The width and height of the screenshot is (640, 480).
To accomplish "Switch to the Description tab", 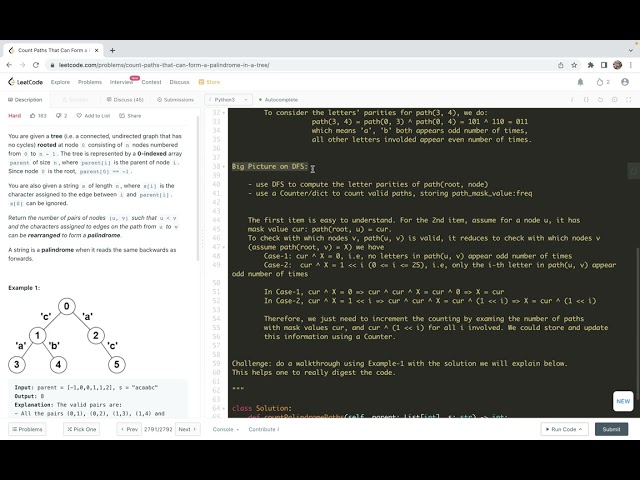I will tap(25, 100).
